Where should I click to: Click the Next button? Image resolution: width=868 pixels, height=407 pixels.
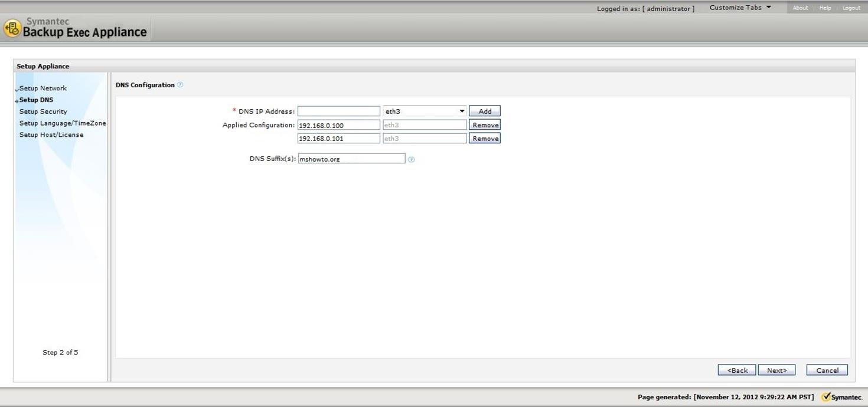776,370
